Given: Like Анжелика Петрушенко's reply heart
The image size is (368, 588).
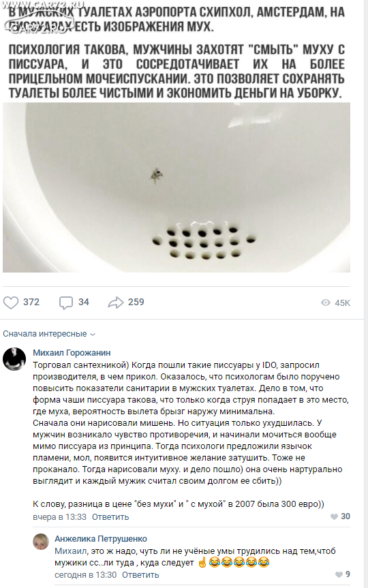Looking at the screenshot, I should coord(339,574).
